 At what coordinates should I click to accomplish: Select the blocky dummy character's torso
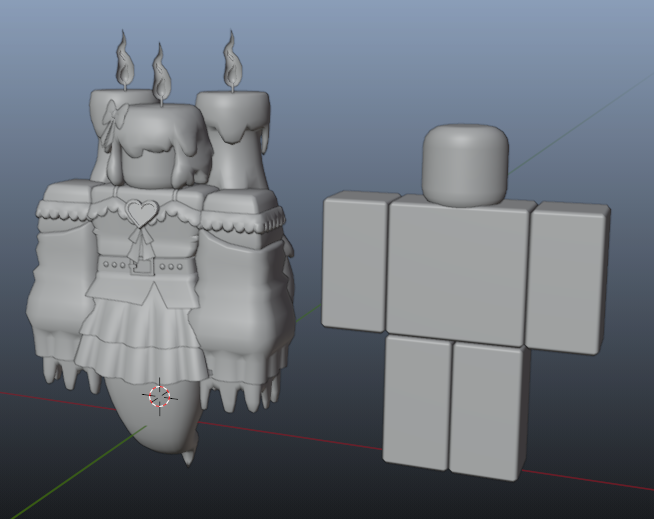[459, 271]
